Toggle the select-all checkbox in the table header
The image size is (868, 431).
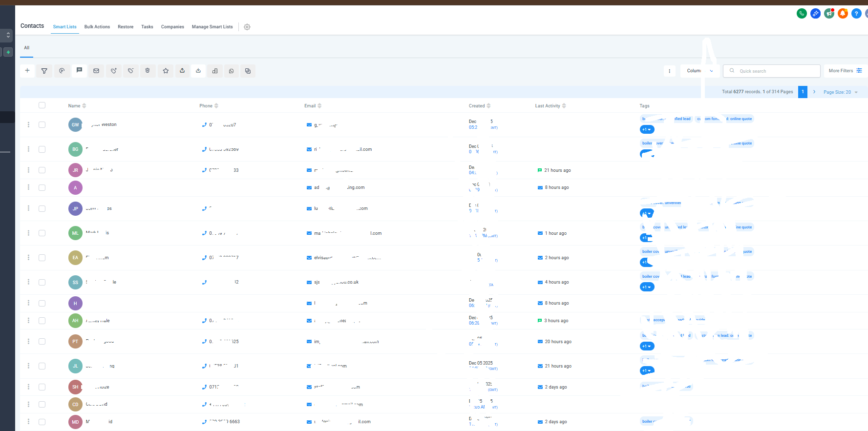42,105
